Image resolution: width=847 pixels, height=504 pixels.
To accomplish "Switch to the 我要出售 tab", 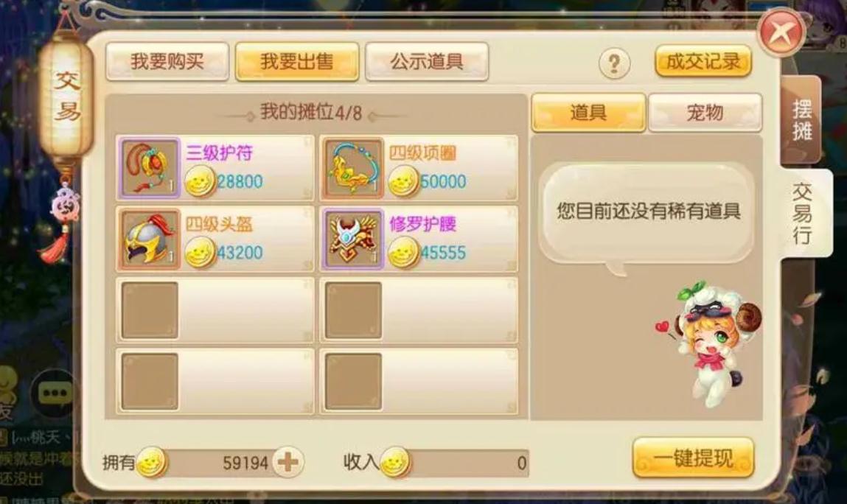I will [296, 62].
